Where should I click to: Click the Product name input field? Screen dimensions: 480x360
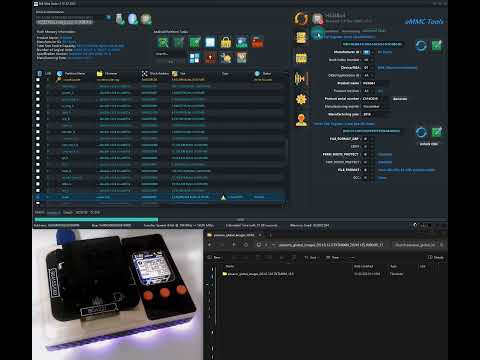pyautogui.click(x=375, y=83)
